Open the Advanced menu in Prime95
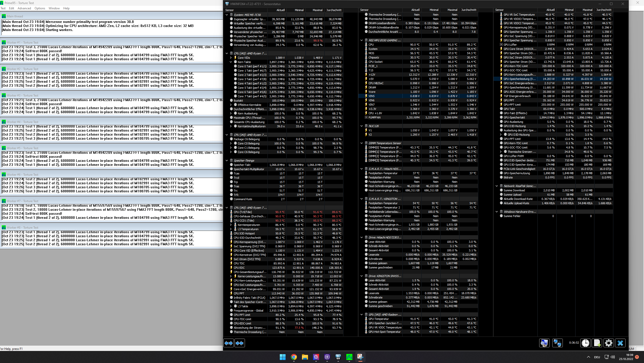Viewport: 644px width, 363px height. click(24, 8)
